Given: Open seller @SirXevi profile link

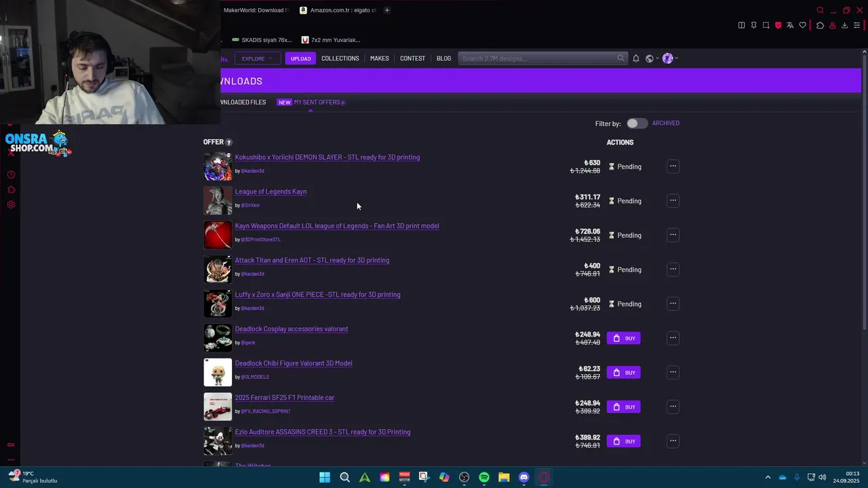Looking at the screenshot, I should 250,205.
